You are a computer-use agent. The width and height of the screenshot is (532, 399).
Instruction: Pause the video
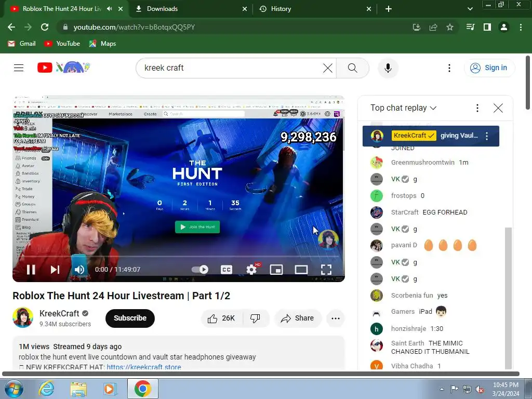pyautogui.click(x=31, y=270)
